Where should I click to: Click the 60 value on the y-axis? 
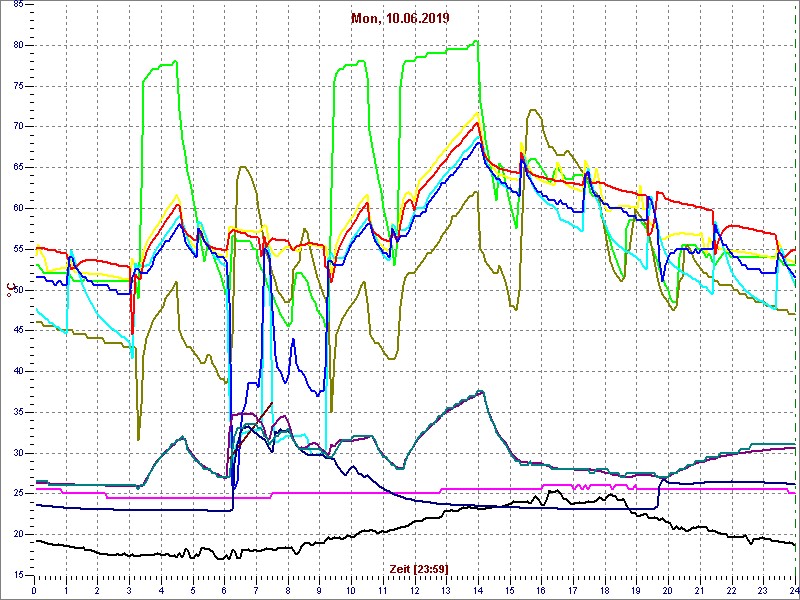(x=17, y=209)
